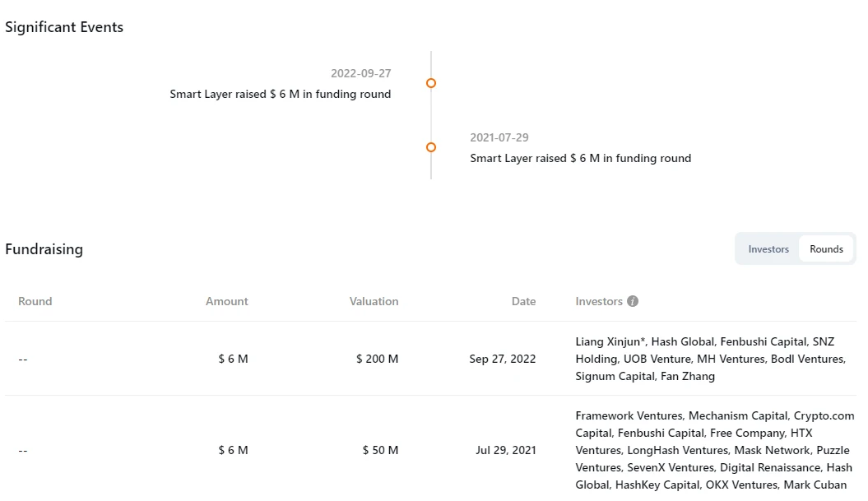The image size is (868, 501).
Task: Open the Liang Xinjun investor link
Action: pos(610,341)
